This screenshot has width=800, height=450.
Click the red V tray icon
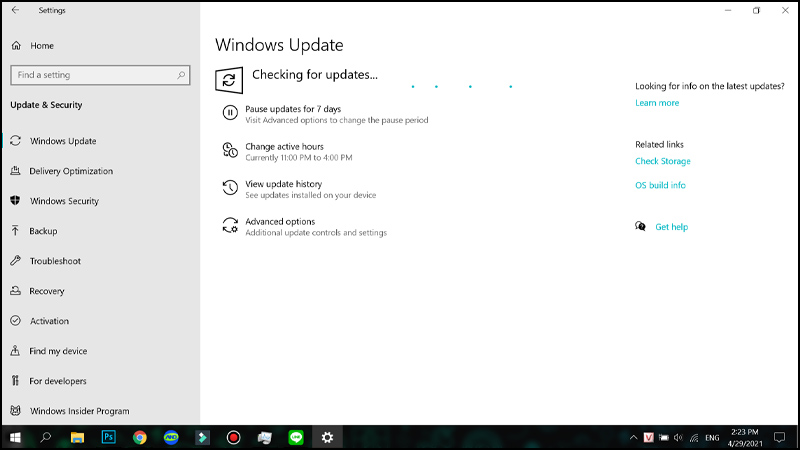[x=648, y=437]
